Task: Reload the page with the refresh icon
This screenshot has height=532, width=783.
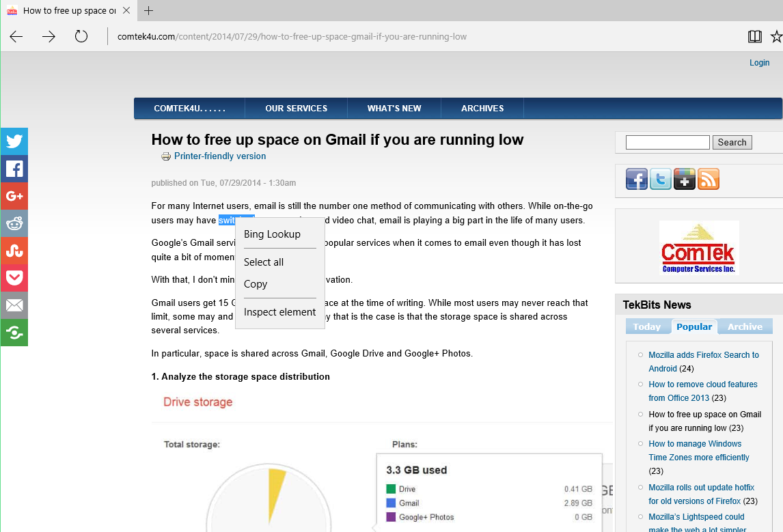Action: [x=81, y=36]
